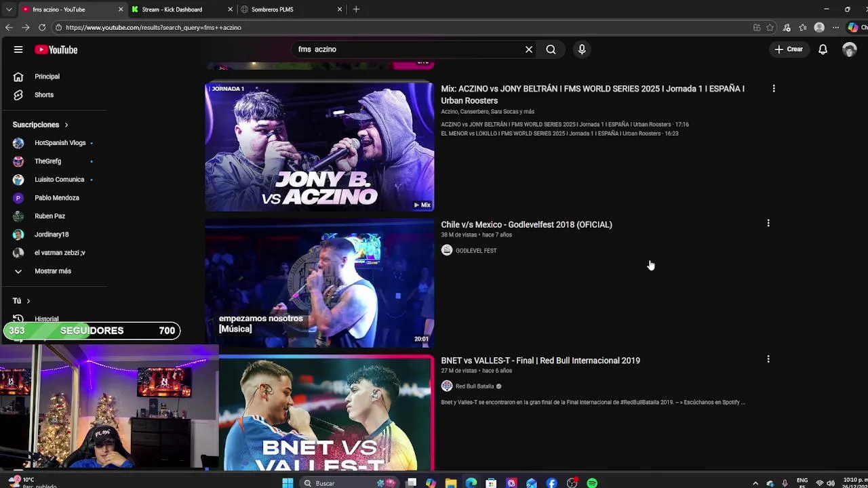Click the Red Bull Batalla channel avatar
The width and height of the screenshot is (868, 488).
tap(447, 386)
